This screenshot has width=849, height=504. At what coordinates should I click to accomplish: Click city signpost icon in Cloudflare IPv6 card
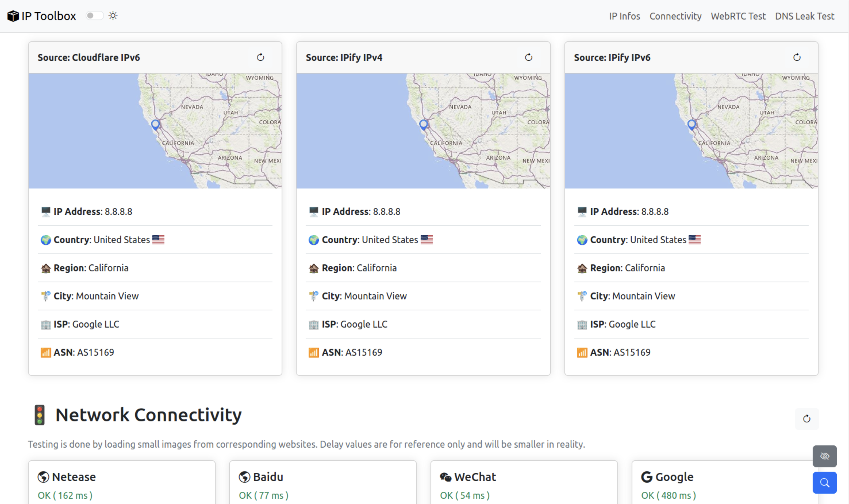pos(45,296)
